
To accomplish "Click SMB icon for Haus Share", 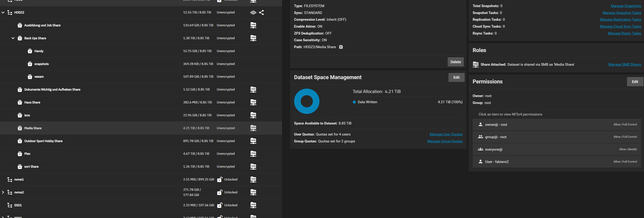I will [x=253, y=102].
